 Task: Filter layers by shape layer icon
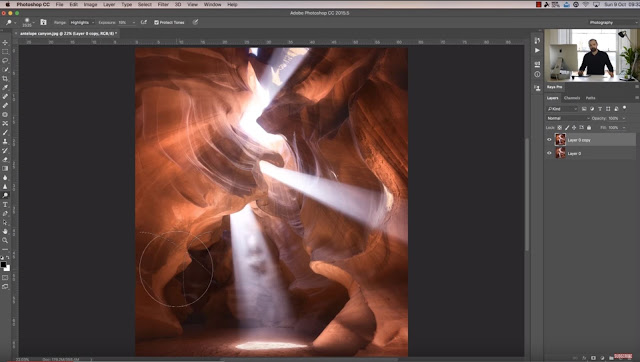(x=608, y=109)
